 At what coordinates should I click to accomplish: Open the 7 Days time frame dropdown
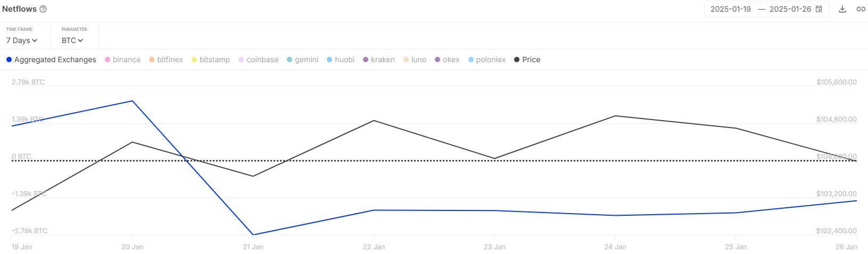click(x=22, y=40)
